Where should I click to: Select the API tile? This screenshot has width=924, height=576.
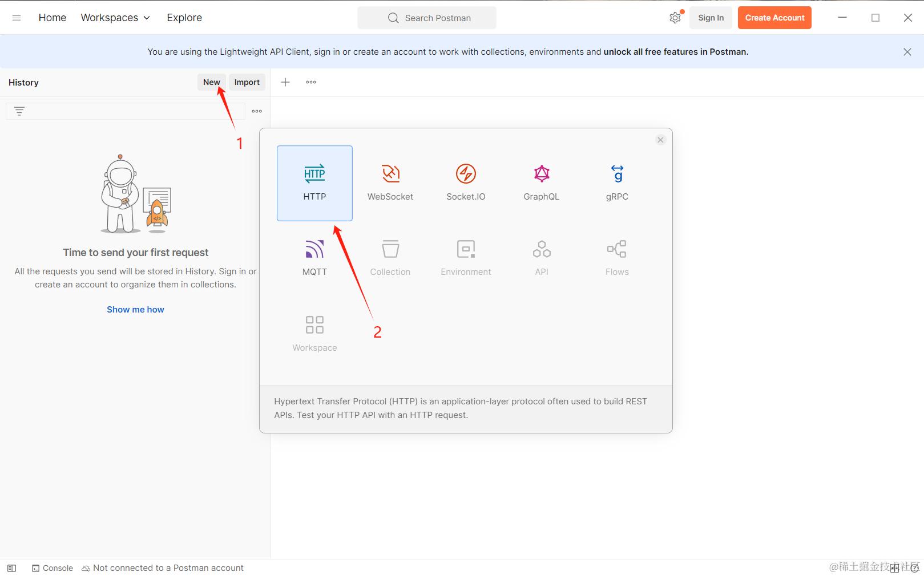542,258
